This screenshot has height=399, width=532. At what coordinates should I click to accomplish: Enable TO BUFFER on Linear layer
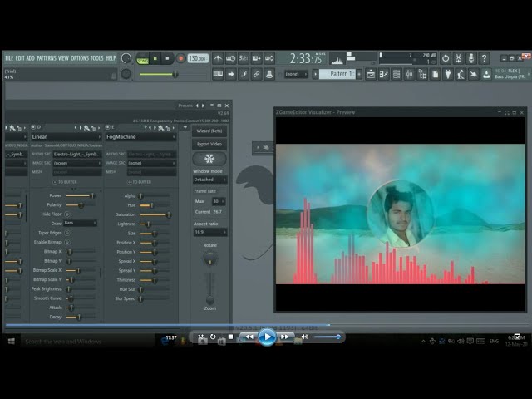(x=65, y=182)
